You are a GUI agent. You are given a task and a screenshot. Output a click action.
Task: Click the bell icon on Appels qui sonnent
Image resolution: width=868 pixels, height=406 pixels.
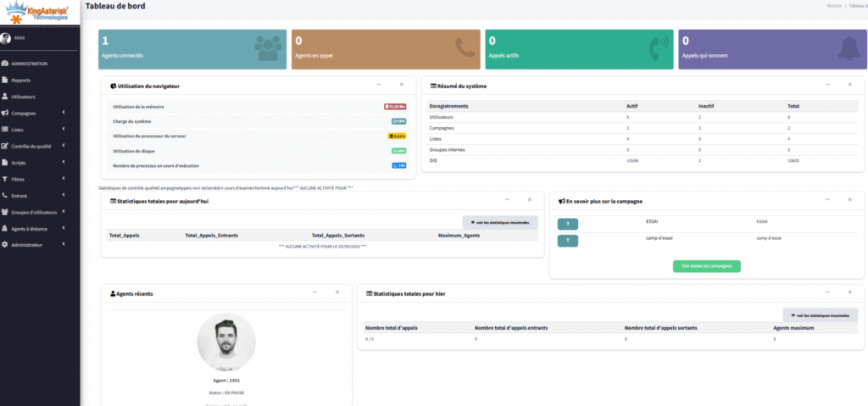(850, 48)
